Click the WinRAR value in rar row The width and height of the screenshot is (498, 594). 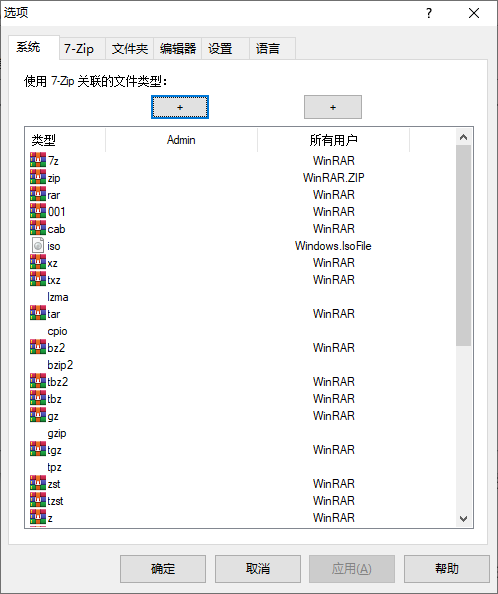334,195
